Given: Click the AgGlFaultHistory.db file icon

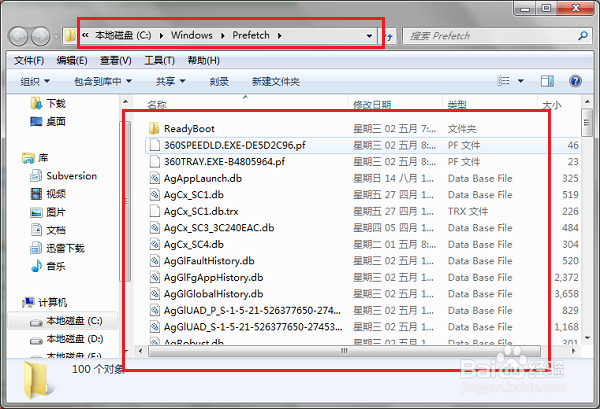Looking at the screenshot, I should tap(155, 261).
